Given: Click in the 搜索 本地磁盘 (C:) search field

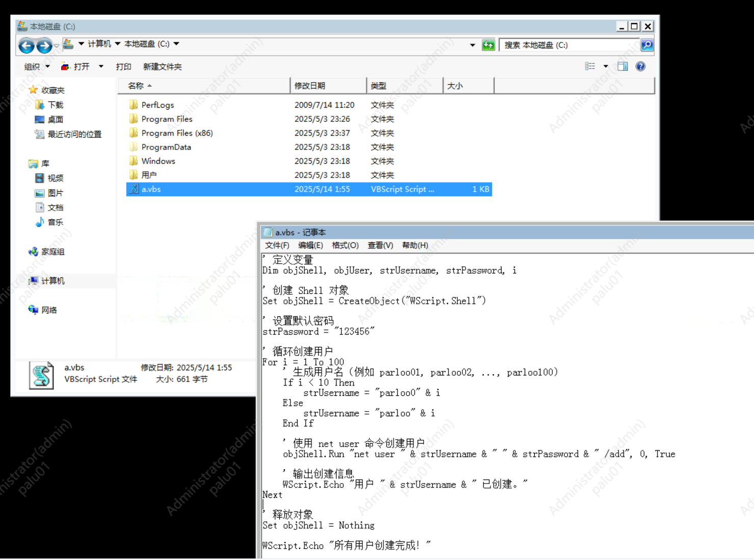Looking at the screenshot, I should click(x=568, y=45).
